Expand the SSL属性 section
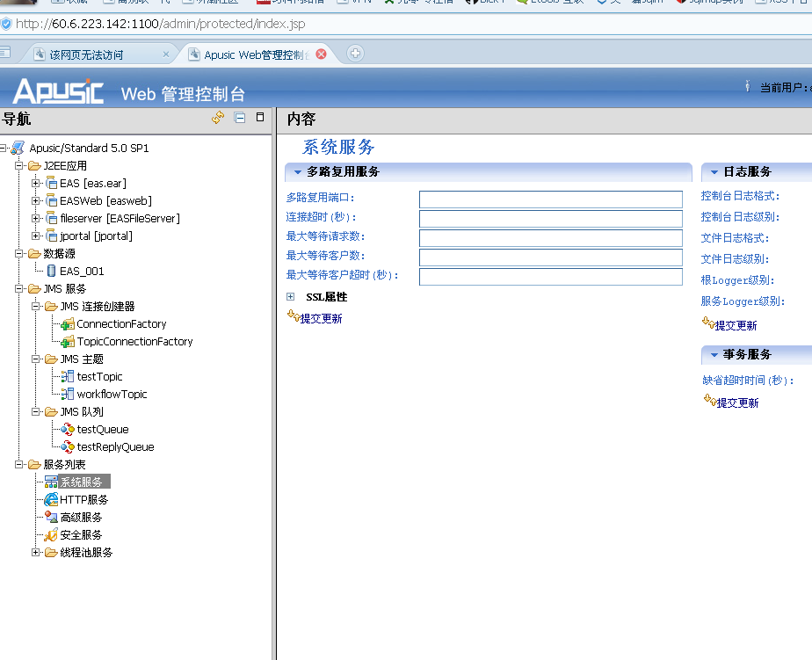The height and width of the screenshot is (660, 812). point(291,296)
